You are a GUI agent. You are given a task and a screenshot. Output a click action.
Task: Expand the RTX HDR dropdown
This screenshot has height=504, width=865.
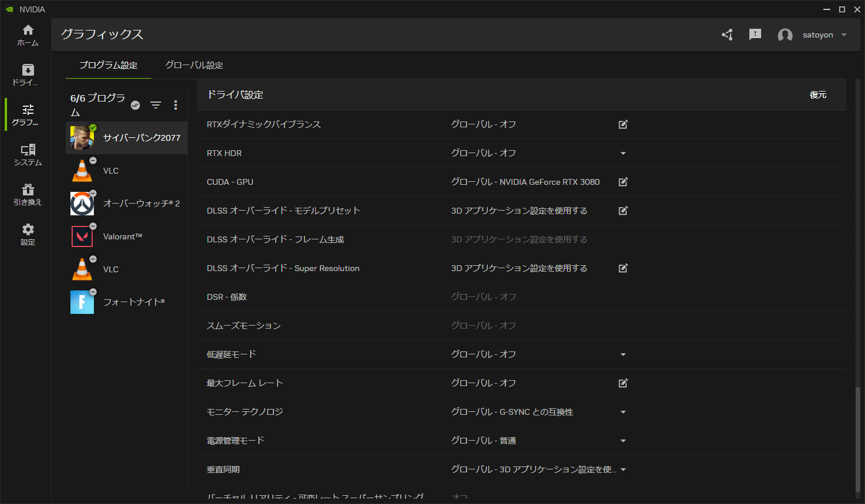click(623, 153)
